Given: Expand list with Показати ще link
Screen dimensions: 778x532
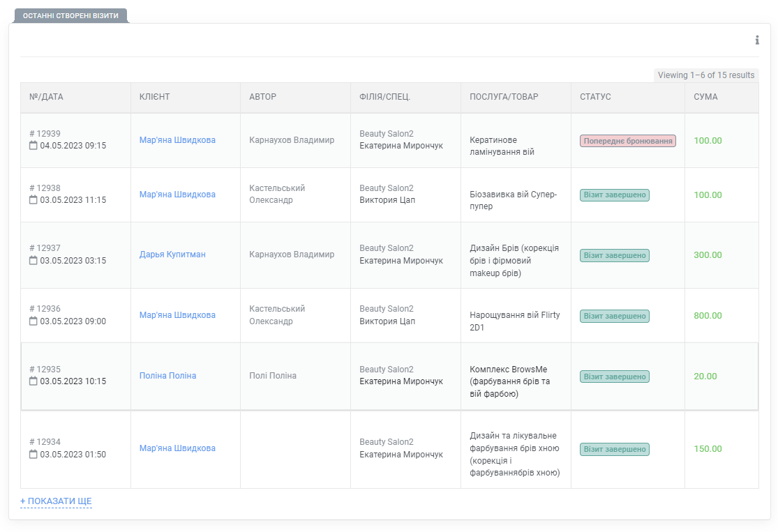Looking at the screenshot, I should [x=56, y=501].
